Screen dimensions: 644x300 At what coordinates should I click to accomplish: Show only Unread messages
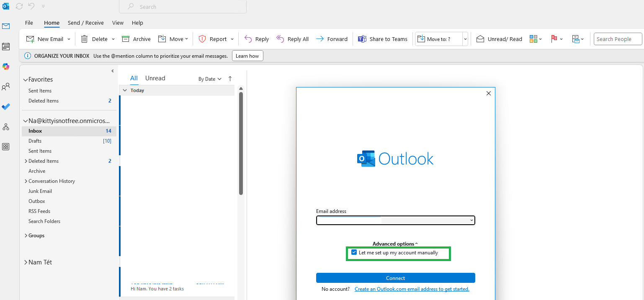coord(155,78)
